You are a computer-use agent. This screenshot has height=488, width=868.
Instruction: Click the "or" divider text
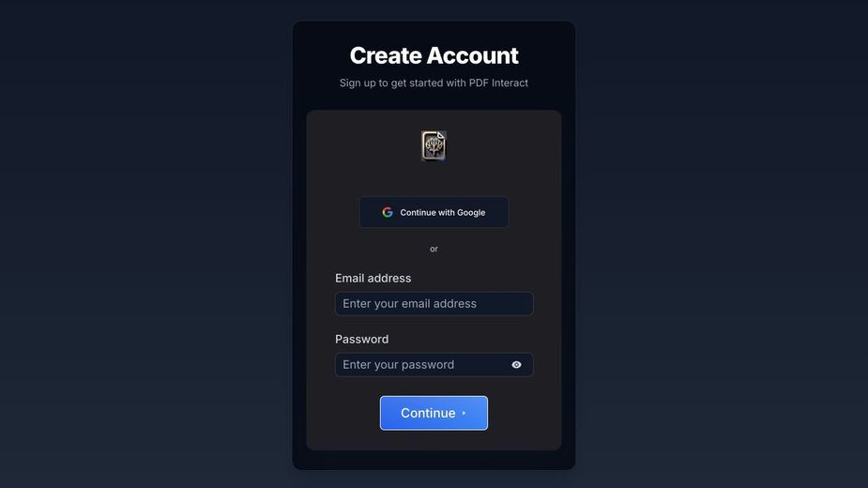pyautogui.click(x=434, y=249)
